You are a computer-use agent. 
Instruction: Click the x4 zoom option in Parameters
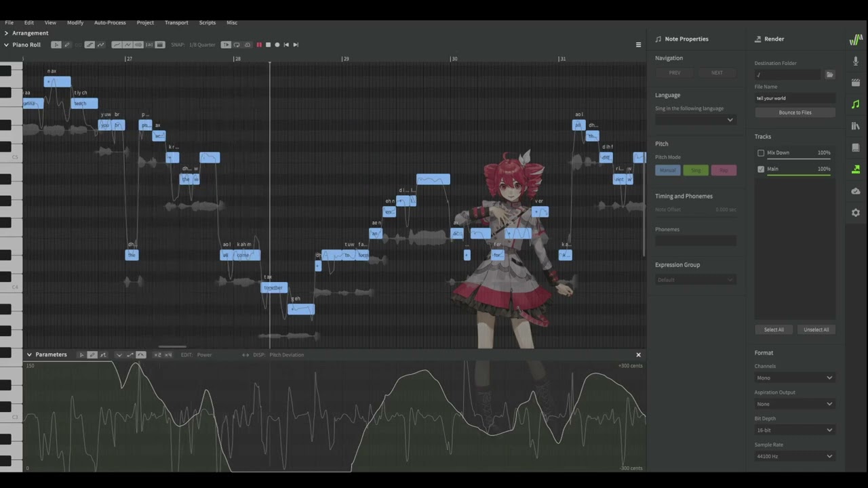click(x=168, y=354)
